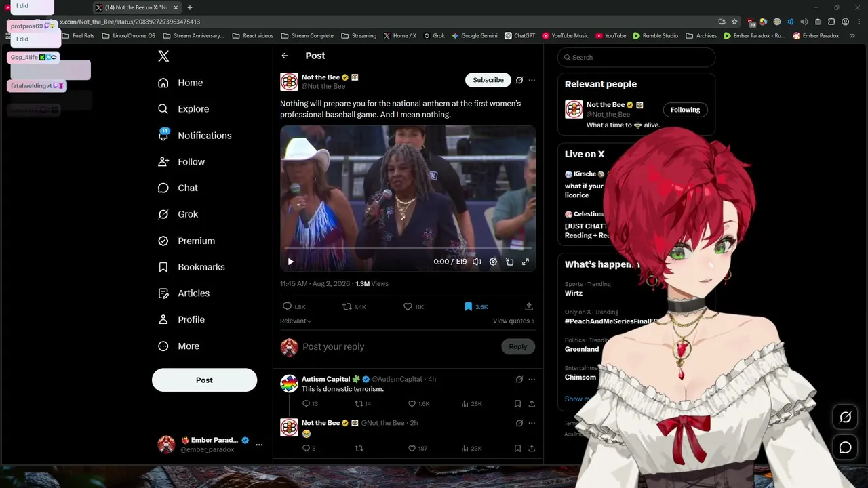Open video settings gear
This screenshot has height=488, width=868.
[493, 262]
